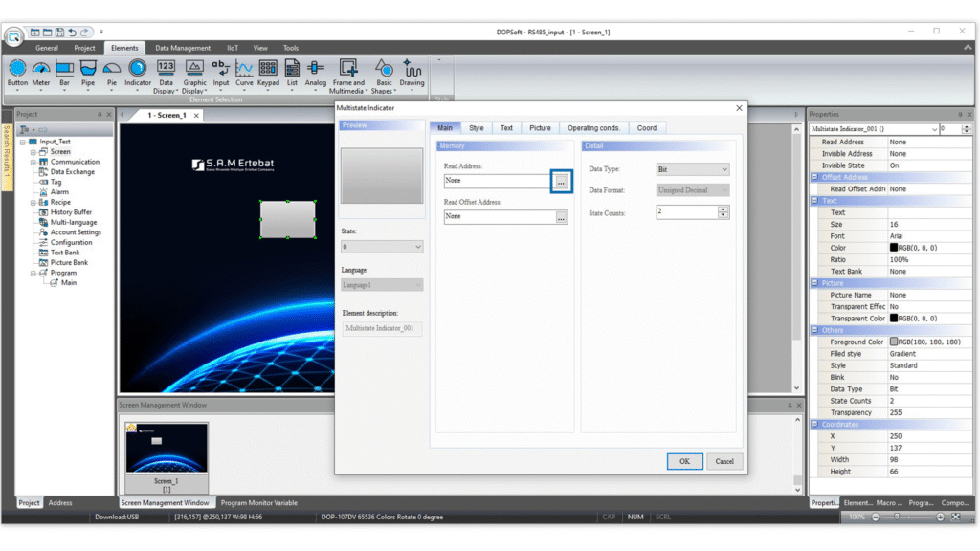This screenshot has width=980, height=551.
Task: Click the Pipe element icon
Action: click(88, 69)
